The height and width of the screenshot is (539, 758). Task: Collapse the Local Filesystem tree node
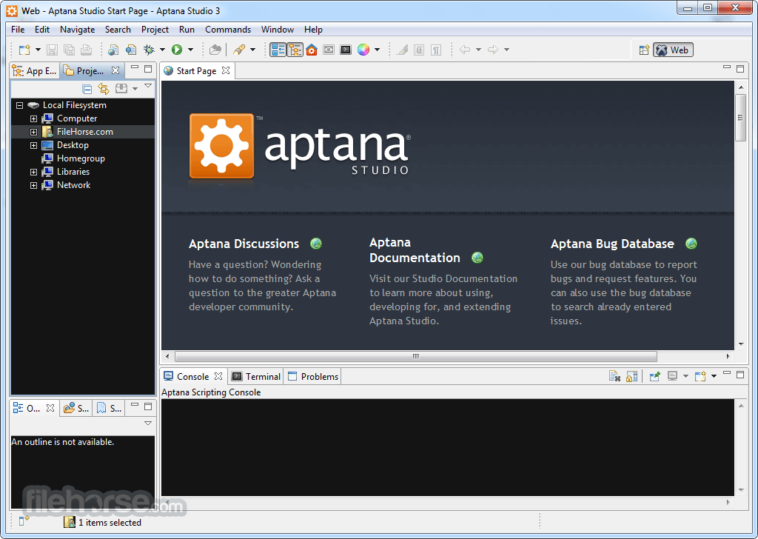[x=19, y=105]
